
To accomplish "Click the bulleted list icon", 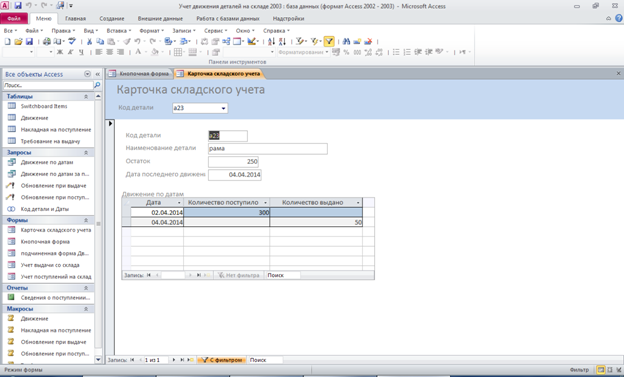I will coord(396,52).
